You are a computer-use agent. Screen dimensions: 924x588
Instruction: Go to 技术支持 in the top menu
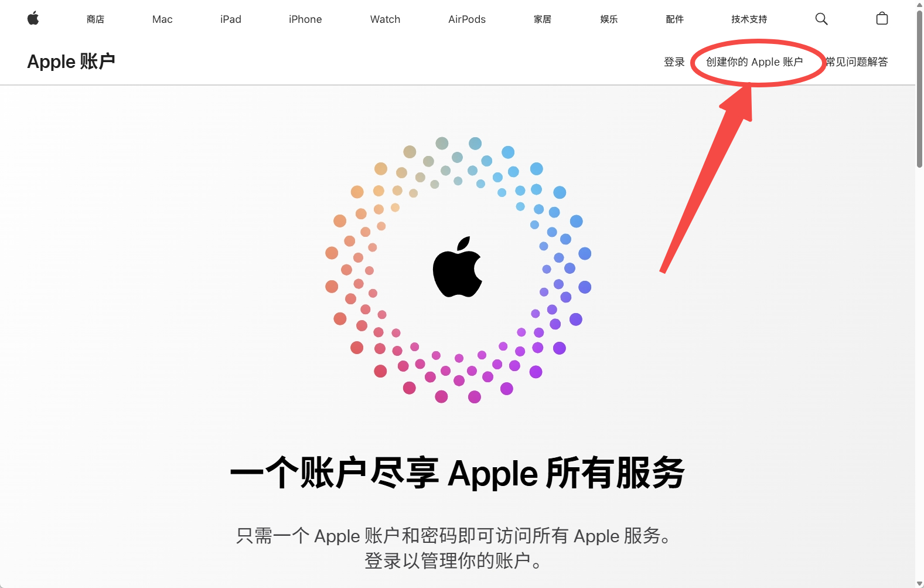click(x=749, y=19)
